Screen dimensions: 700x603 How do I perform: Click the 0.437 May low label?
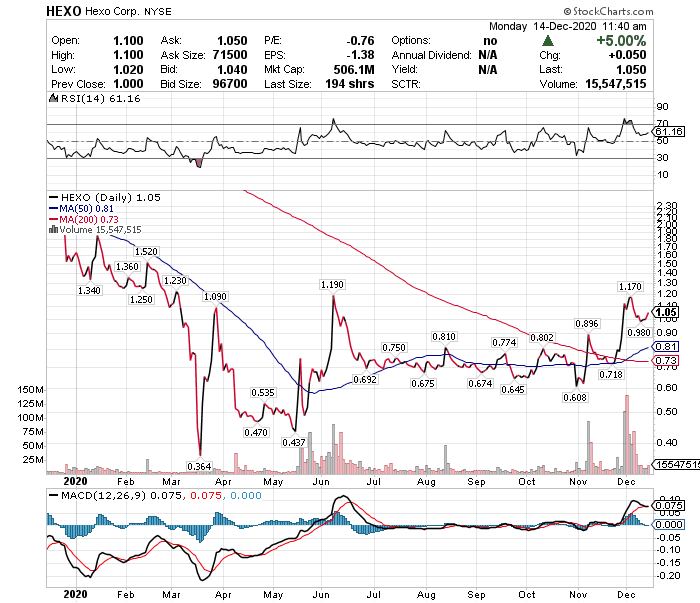(x=294, y=443)
